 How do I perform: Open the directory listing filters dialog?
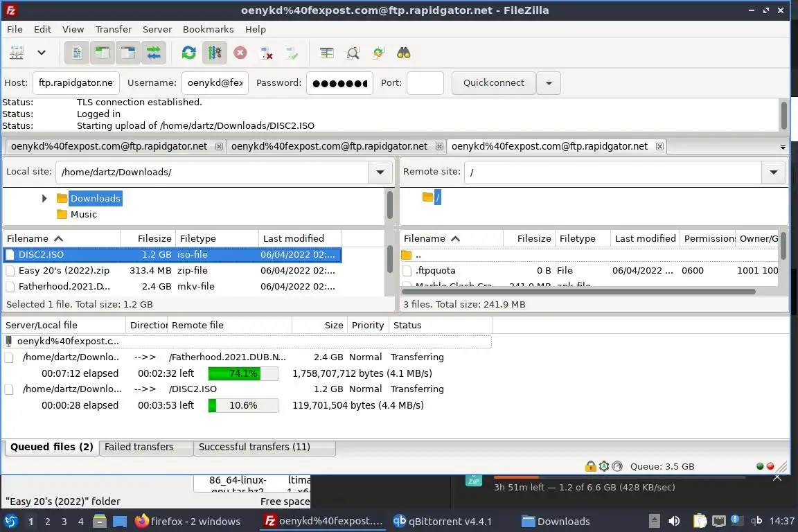pos(327,53)
